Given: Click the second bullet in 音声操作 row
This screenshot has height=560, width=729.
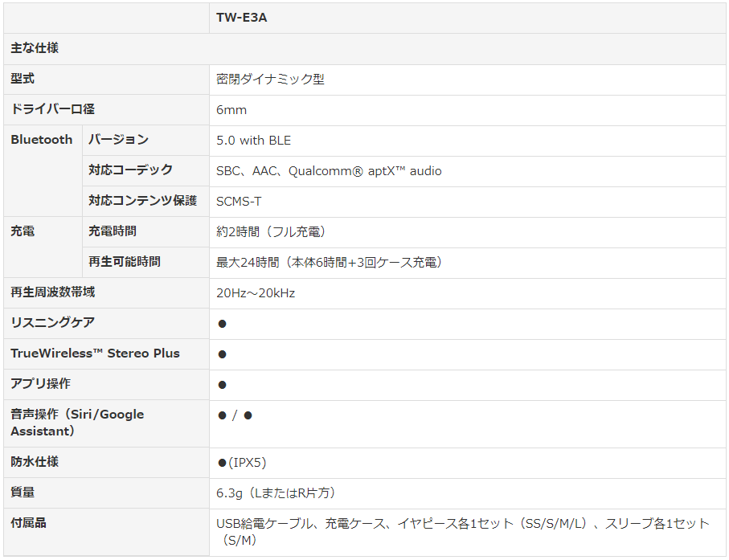Looking at the screenshot, I should point(248,415).
